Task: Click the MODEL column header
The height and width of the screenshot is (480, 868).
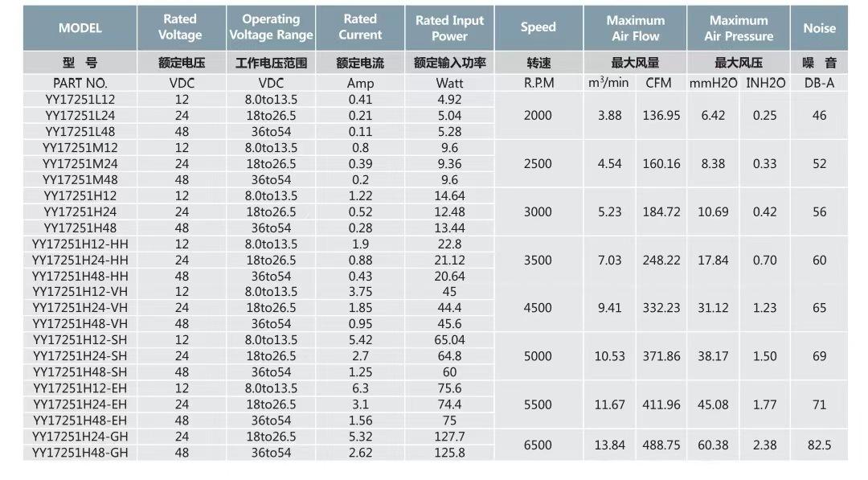Action: (80, 28)
